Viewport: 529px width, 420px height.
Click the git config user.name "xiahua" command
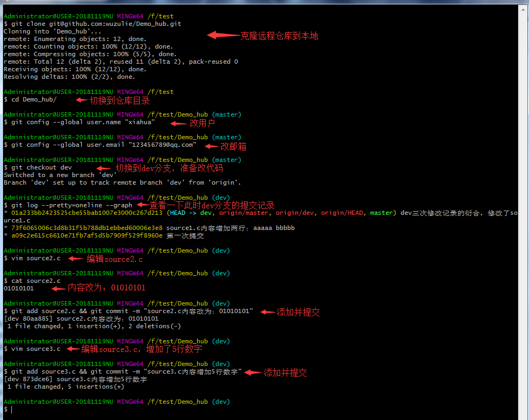point(83,122)
